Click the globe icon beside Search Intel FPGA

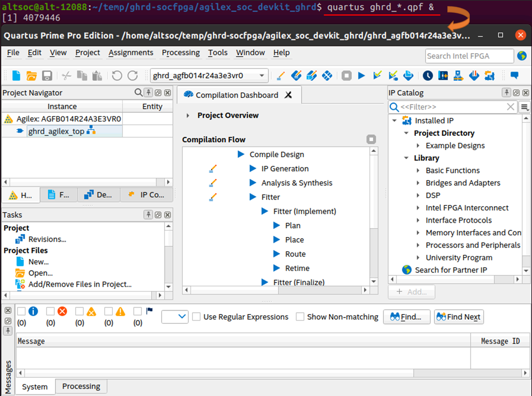[x=522, y=56]
